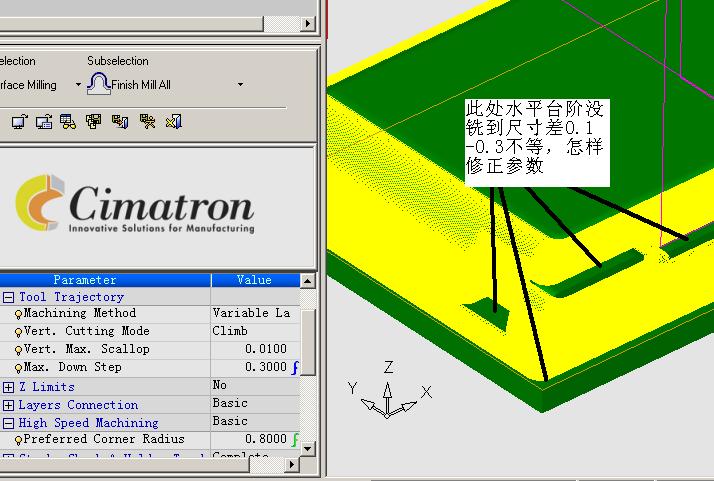Click the save and exit door icon

point(120,122)
